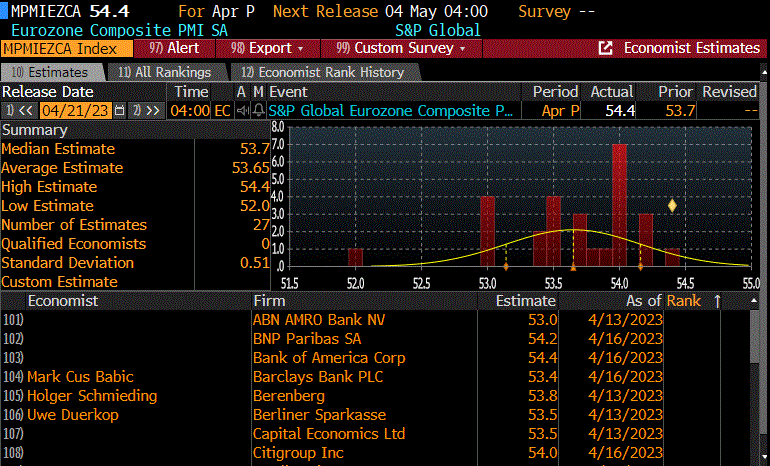Click the Low Estimate value 52.0

click(x=254, y=206)
